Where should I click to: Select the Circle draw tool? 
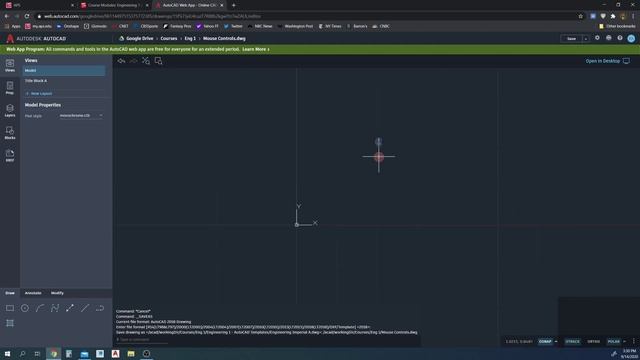coord(25,308)
